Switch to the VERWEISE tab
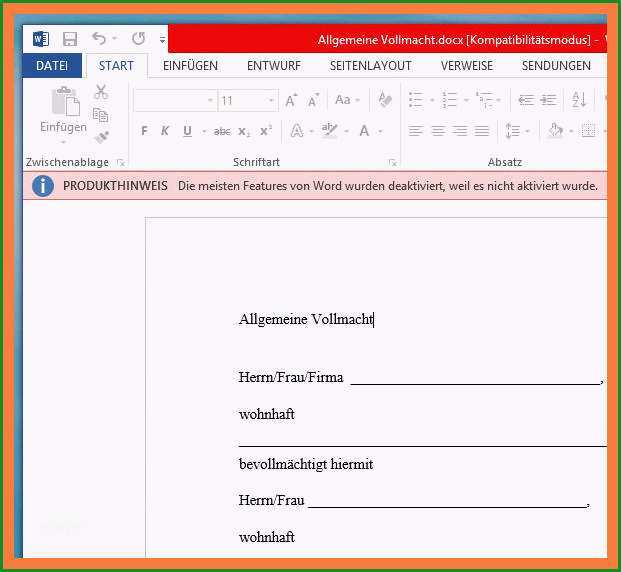The height and width of the screenshot is (572, 621). tap(467, 65)
